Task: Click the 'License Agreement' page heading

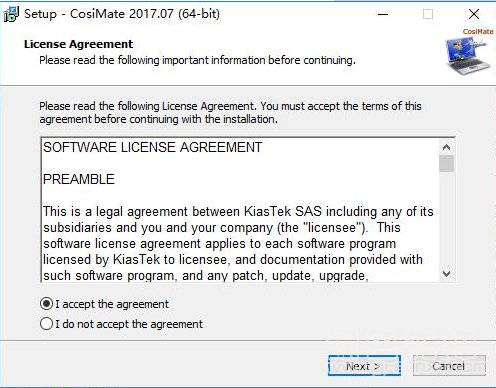Action: click(x=78, y=44)
